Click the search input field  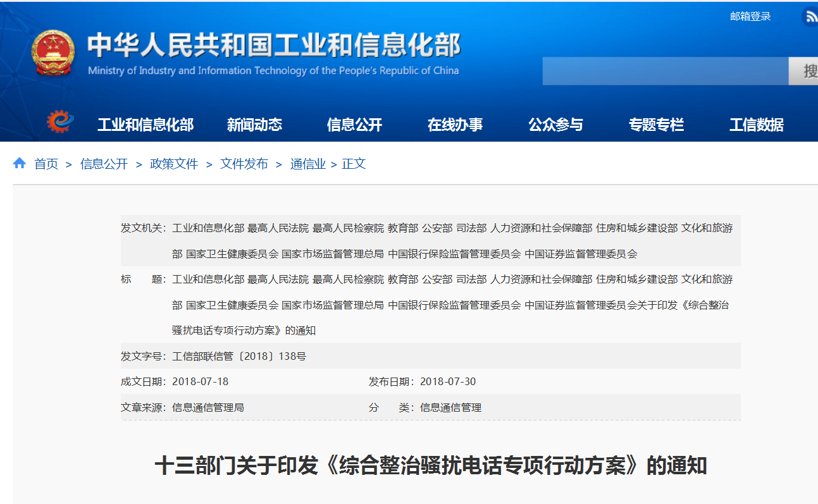coord(666,71)
